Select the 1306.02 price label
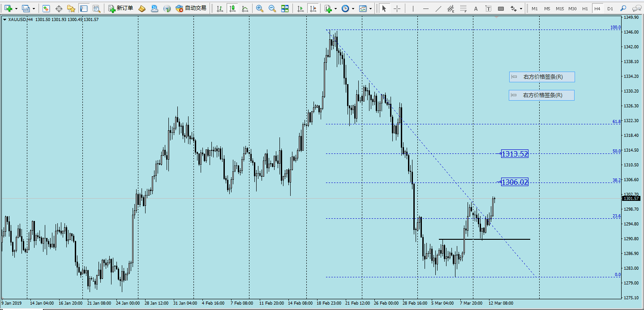 click(x=515, y=182)
